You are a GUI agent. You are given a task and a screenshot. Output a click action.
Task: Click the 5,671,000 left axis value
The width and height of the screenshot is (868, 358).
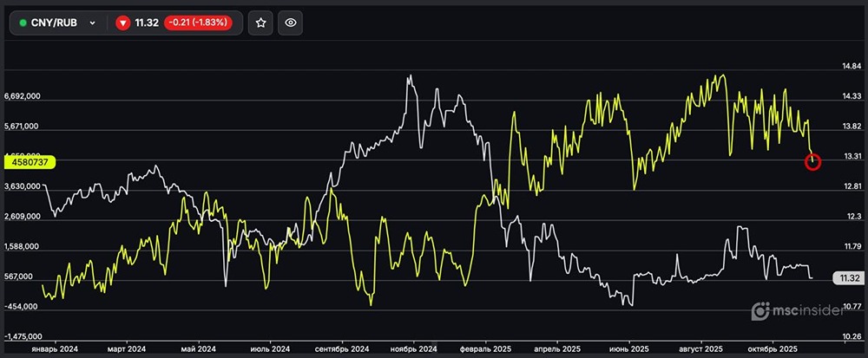(x=23, y=126)
